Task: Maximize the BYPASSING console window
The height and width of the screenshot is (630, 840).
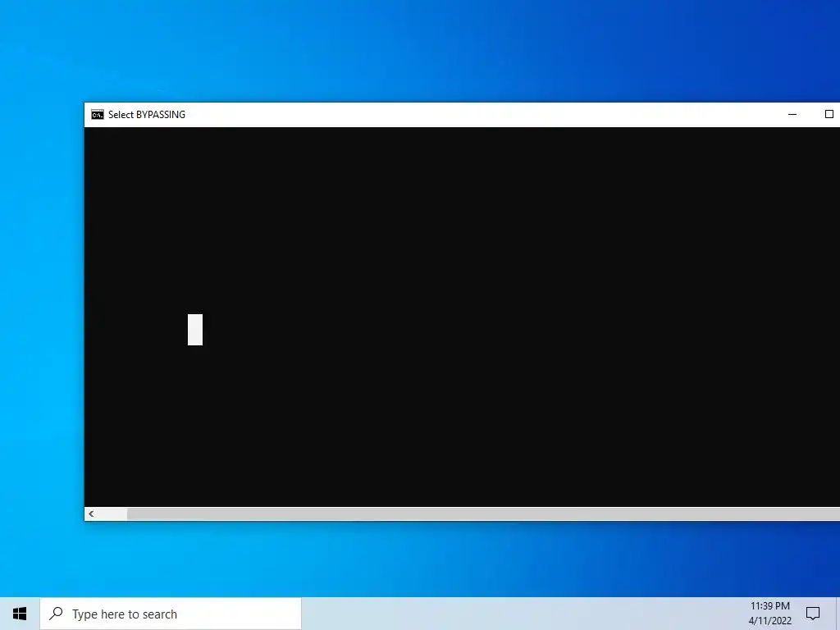Action: coord(829,114)
